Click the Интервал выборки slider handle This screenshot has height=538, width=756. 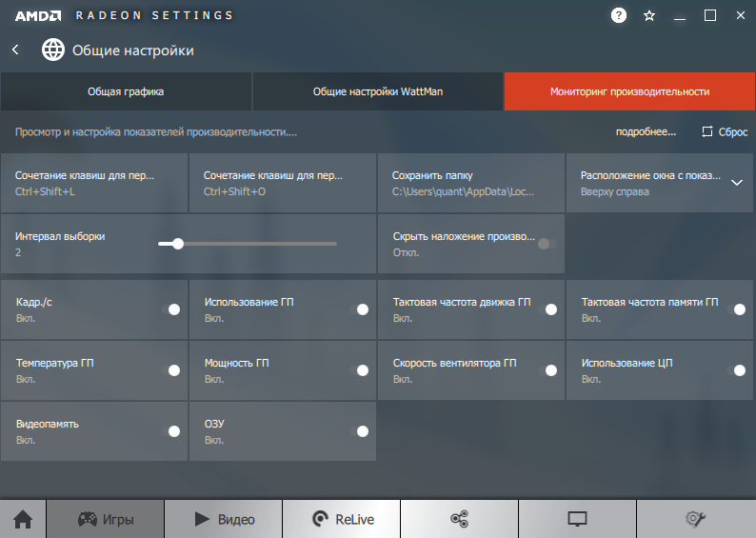pos(177,244)
